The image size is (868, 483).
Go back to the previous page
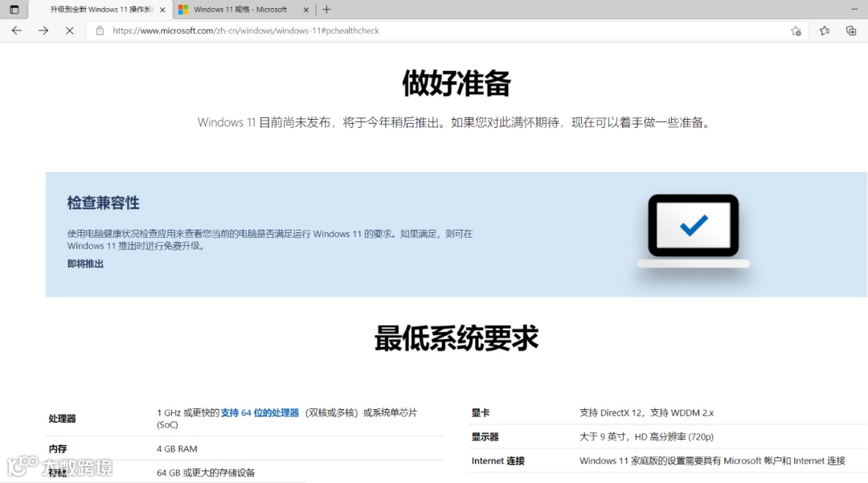pyautogui.click(x=17, y=31)
